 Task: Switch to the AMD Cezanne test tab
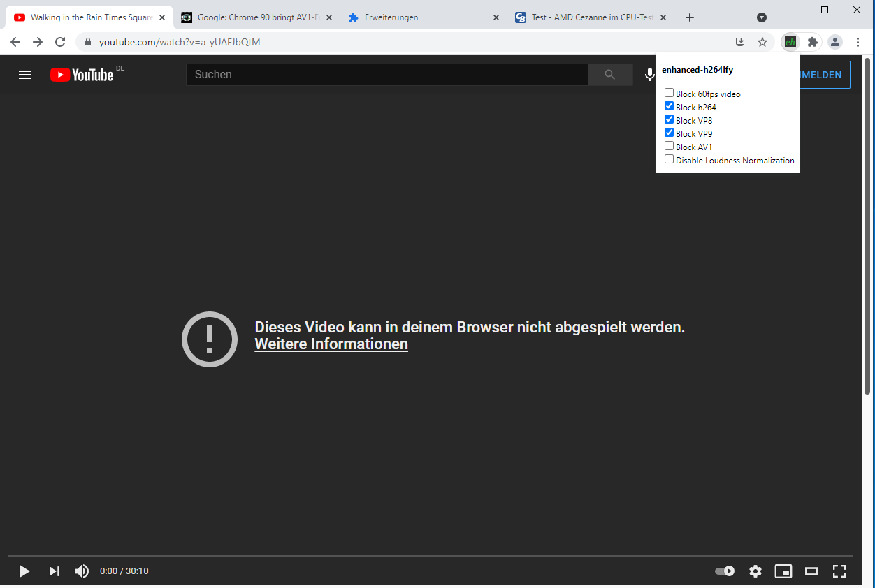click(x=591, y=17)
